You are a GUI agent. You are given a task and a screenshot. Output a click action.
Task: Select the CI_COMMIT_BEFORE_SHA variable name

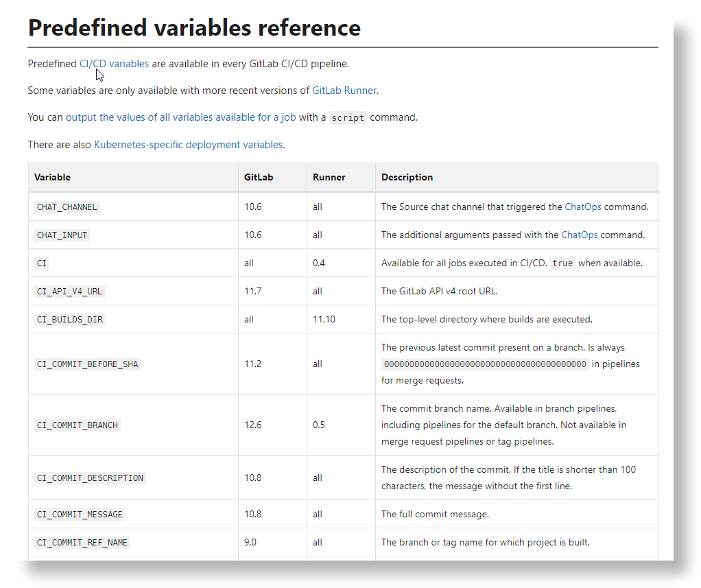pos(87,364)
